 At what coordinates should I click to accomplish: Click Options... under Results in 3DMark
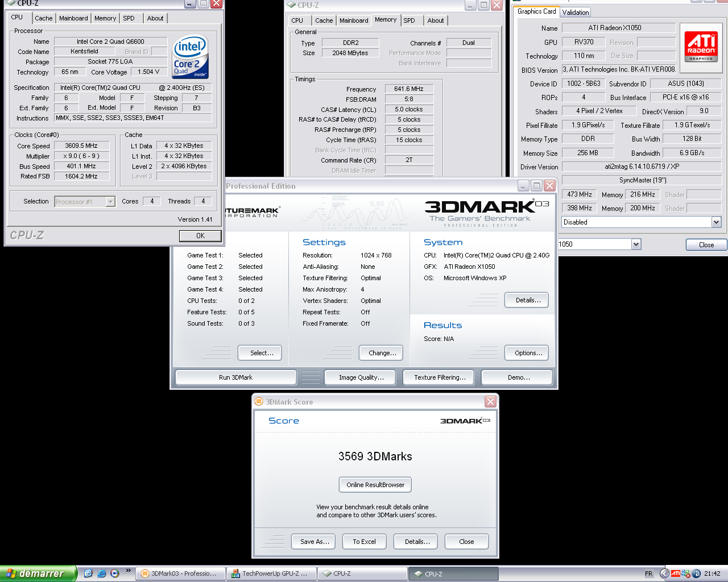(528, 353)
